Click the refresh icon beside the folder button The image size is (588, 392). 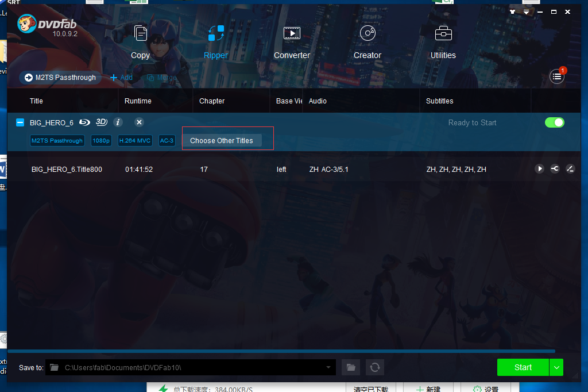(x=375, y=367)
